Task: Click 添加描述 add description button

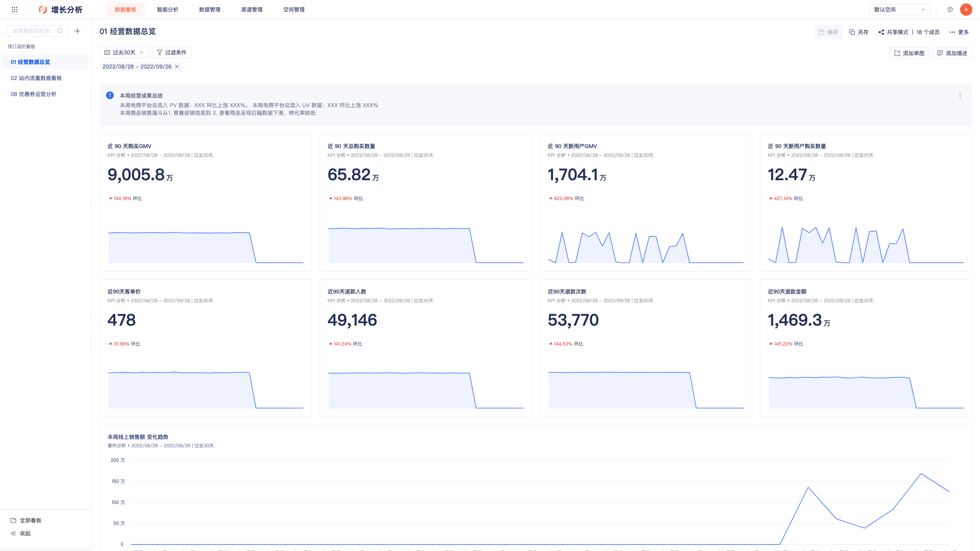Action: (952, 53)
